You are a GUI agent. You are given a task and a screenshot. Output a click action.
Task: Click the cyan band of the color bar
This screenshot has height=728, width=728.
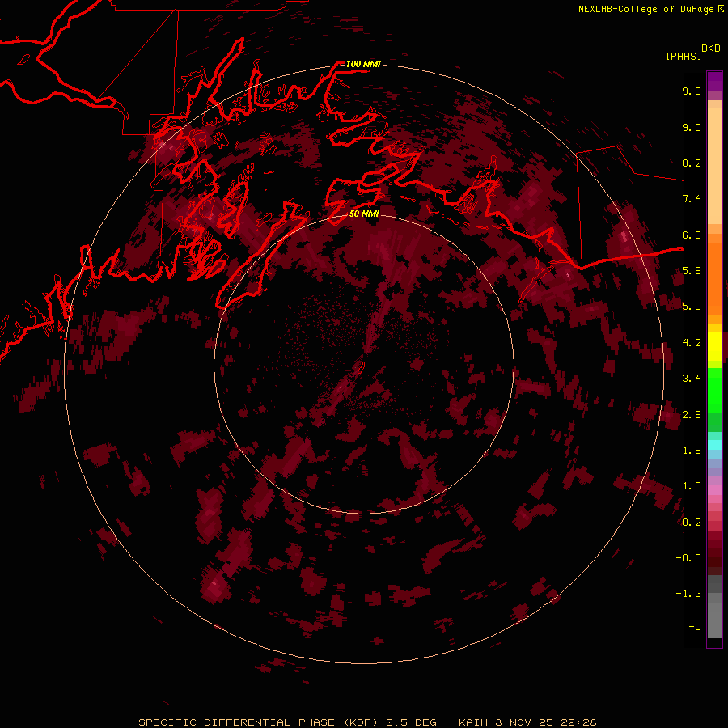714,444
